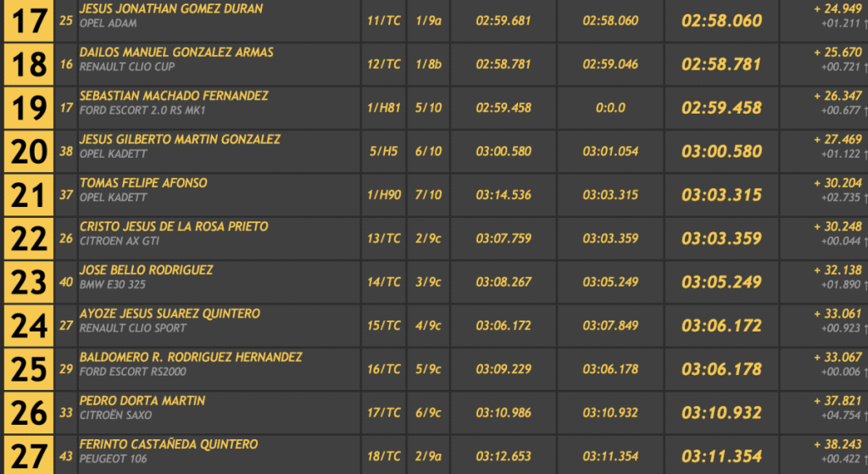The height and width of the screenshot is (474, 868).
Task: Open driver Jesus Jonathan Gomez Duran
Action: tap(170, 8)
